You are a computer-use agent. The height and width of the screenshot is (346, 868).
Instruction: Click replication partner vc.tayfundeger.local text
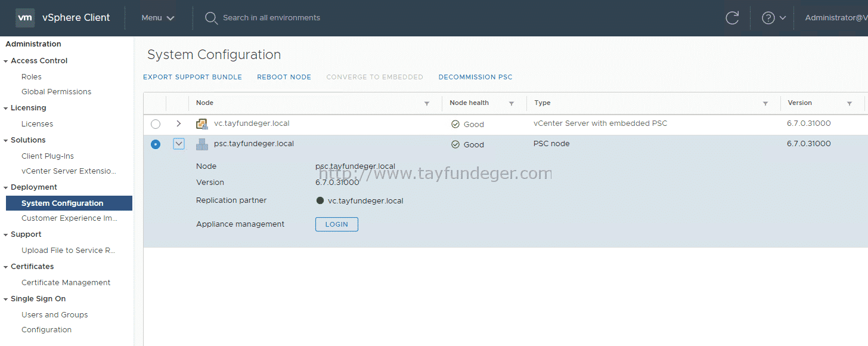point(365,201)
